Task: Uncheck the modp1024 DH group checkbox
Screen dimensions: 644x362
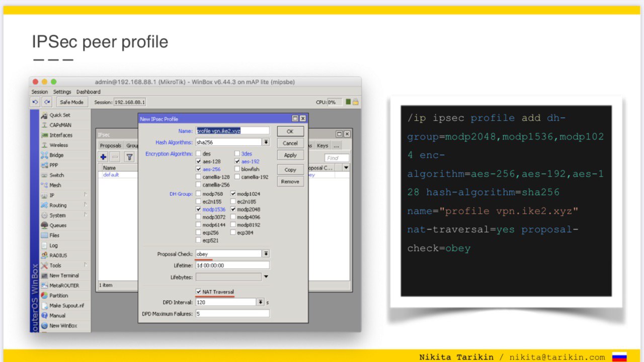Action: pos(233,194)
